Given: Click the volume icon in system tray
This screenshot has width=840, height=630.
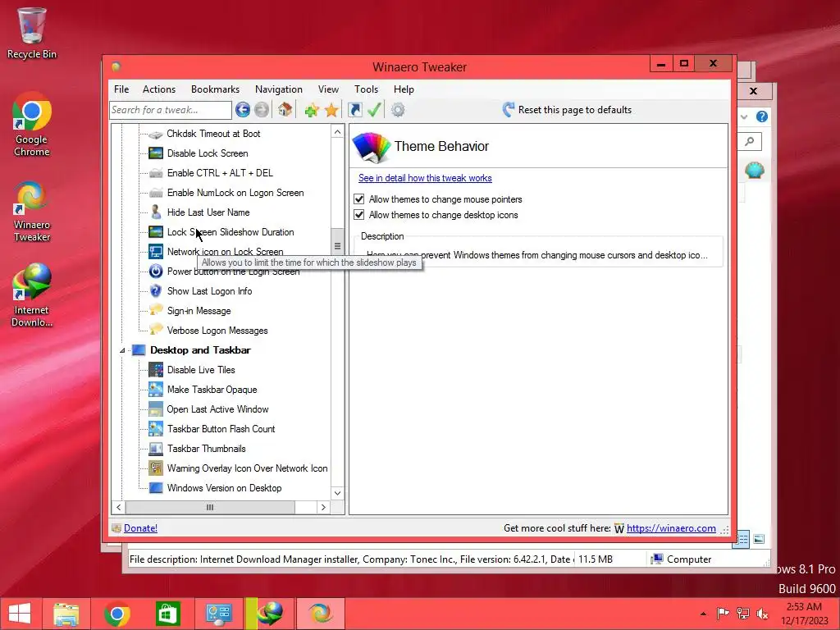Looking at the screenshot, I should [x=762, y=614].
